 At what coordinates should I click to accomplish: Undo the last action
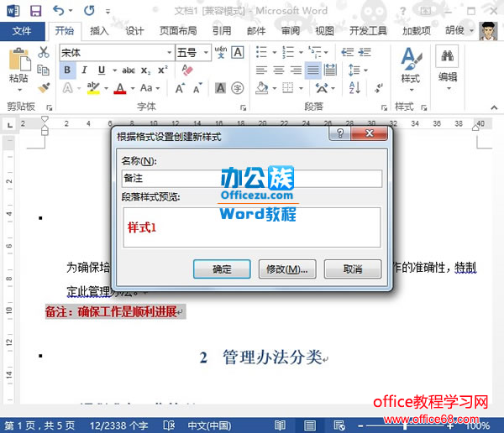coord(59,11)
